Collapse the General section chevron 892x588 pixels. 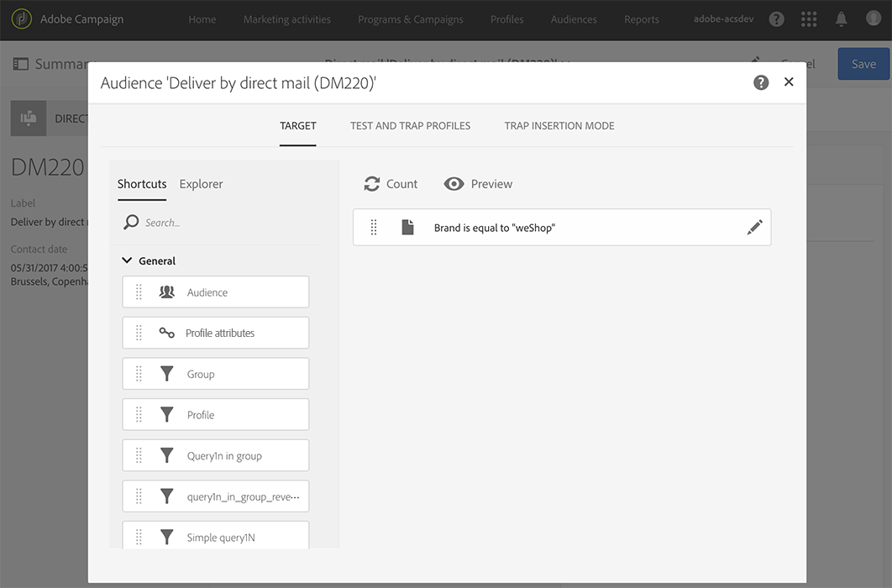[x=128, y=261]
